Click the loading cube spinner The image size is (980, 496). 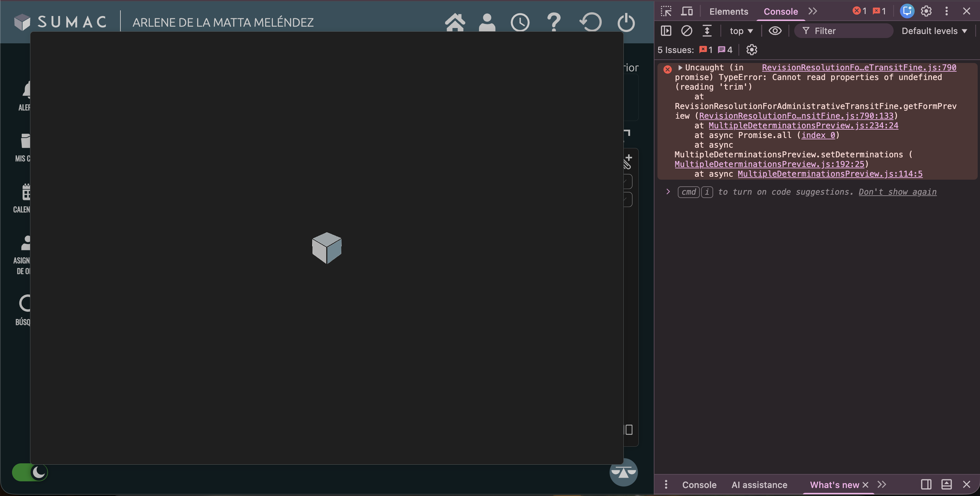point(327,248)
